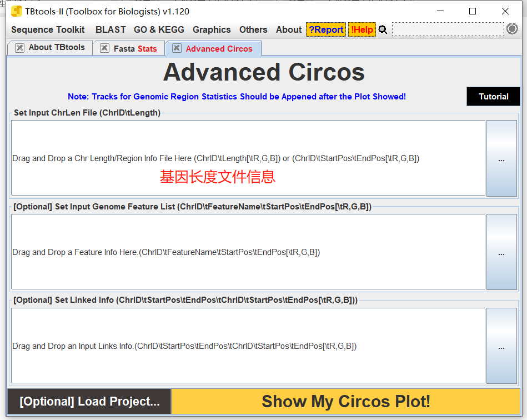
Task: Browse for ChrLen file with ... button
Action: 501,158
